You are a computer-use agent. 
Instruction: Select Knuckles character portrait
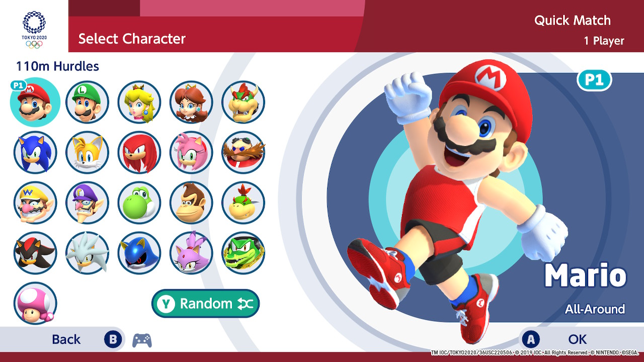pos(139,152)
